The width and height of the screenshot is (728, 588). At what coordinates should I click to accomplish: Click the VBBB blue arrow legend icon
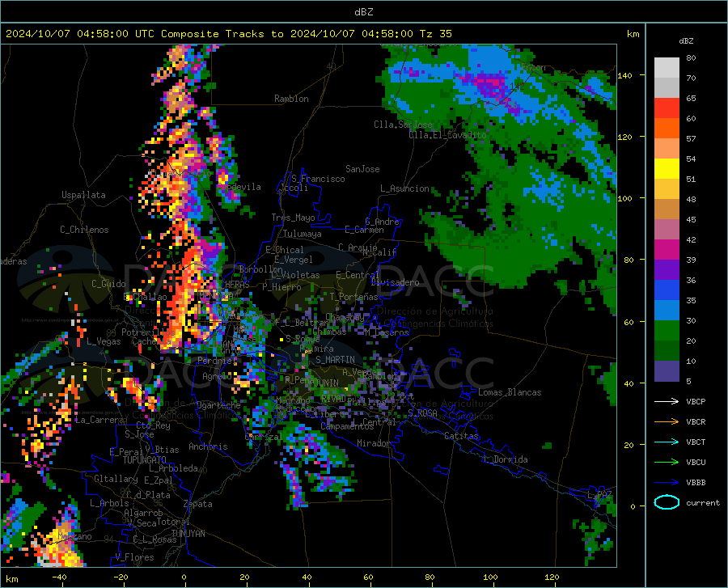667,482
